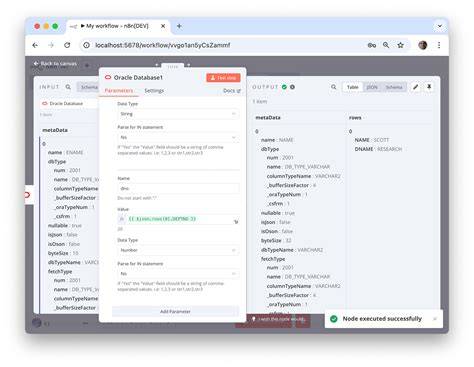Edit output with the pencil icon
The height and width of the screenshot is (367, 474).
(x=416, y=87)
